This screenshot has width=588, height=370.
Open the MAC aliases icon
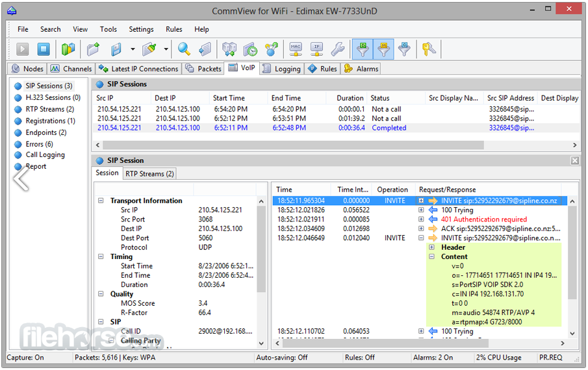296,49
